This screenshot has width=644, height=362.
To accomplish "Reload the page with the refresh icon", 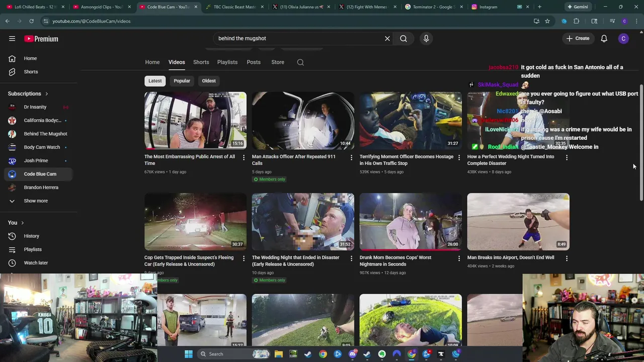I will click(31, 21).
